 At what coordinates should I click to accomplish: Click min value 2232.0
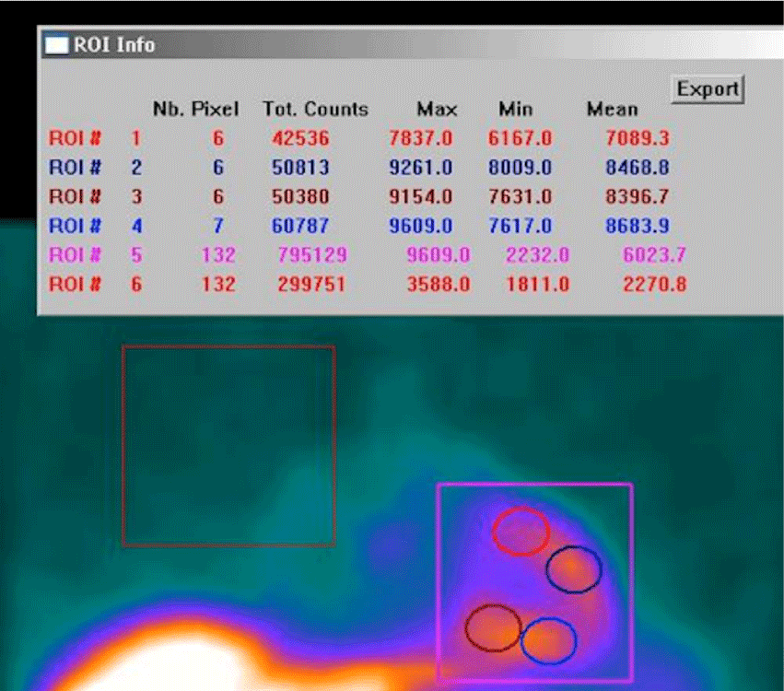[x=537, y=255]
